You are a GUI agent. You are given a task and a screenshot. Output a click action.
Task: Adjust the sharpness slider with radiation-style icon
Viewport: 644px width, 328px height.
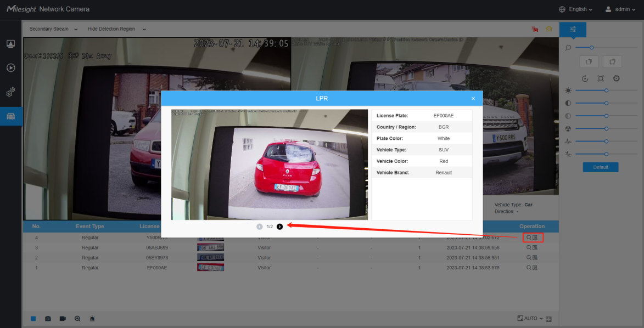point(606,128)
